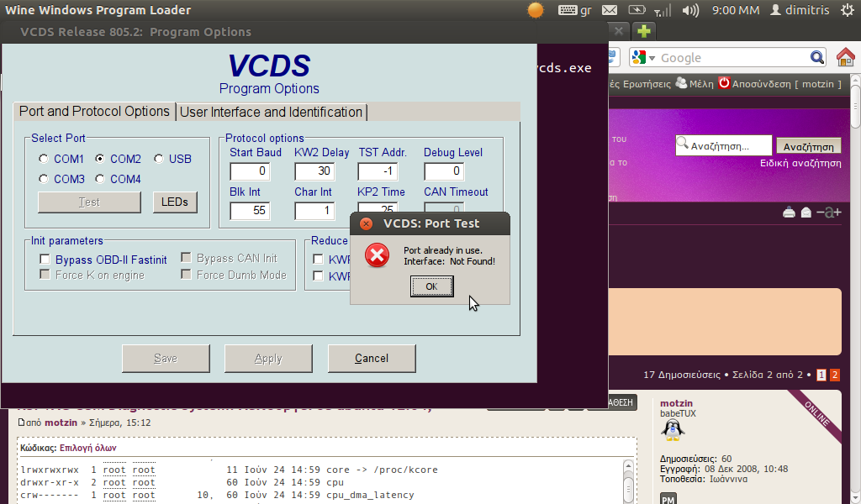
Task: Click OK in the Port Test dialog
Action: pyautogui.click(x=431, y=286)
